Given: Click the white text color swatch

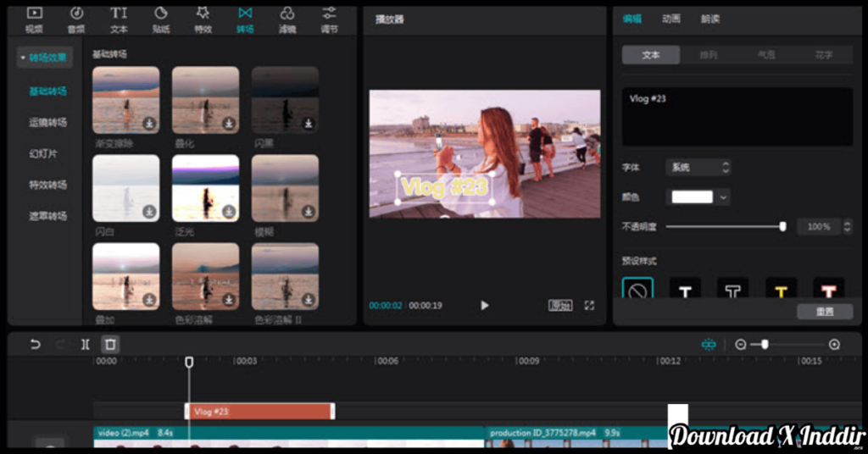Looking at the screenshot, I should (x=692, y=197).
